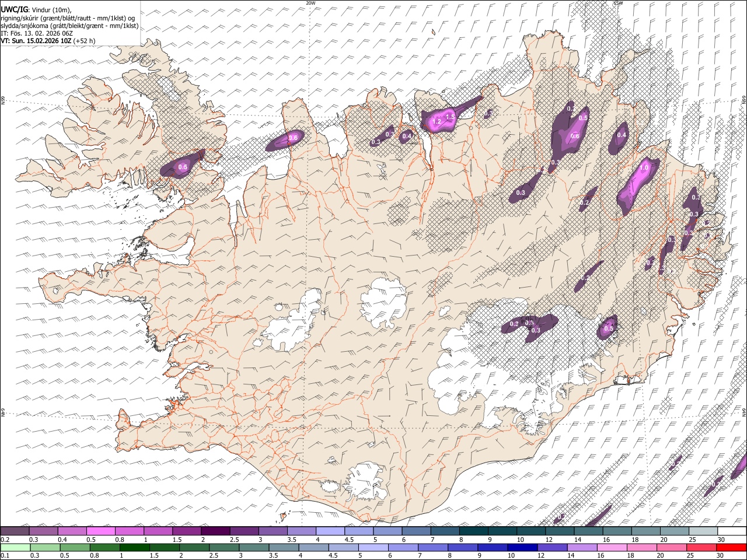Pick upper-scale swatch between 0.2 and 0.3
This screenshot has width=747, height=560.
(x=15, y=531)
